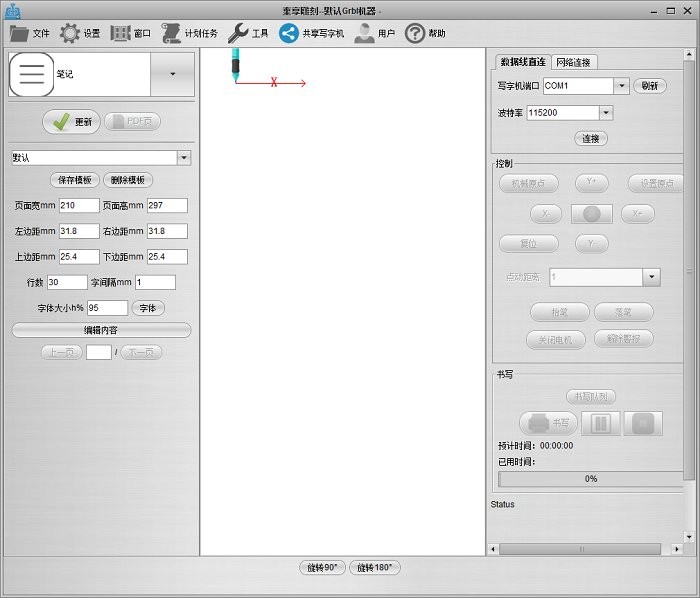Click the 设置 gear icon
700x598 pixels.
pyautogui.click(x=70, y=33)
